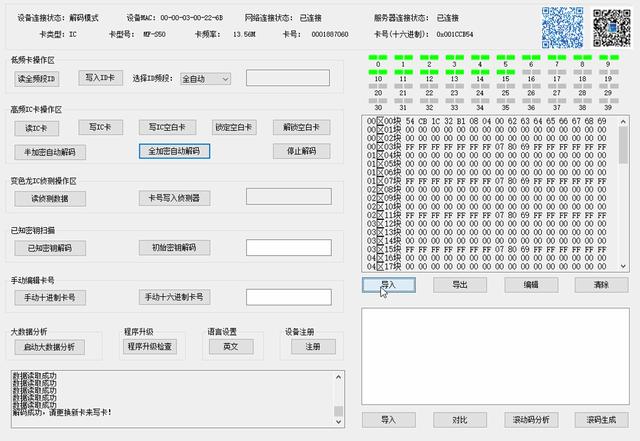Switch language with the 英文 button
Screen dimensions: 640x441
pyautogui.click(x=231, y=347)
